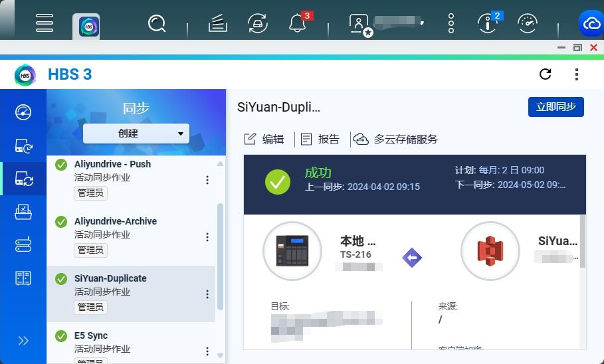The height and width of the screenshot is (364, 604).
Task: Click the 同步 panel header
Action: [x=136, y=108]
